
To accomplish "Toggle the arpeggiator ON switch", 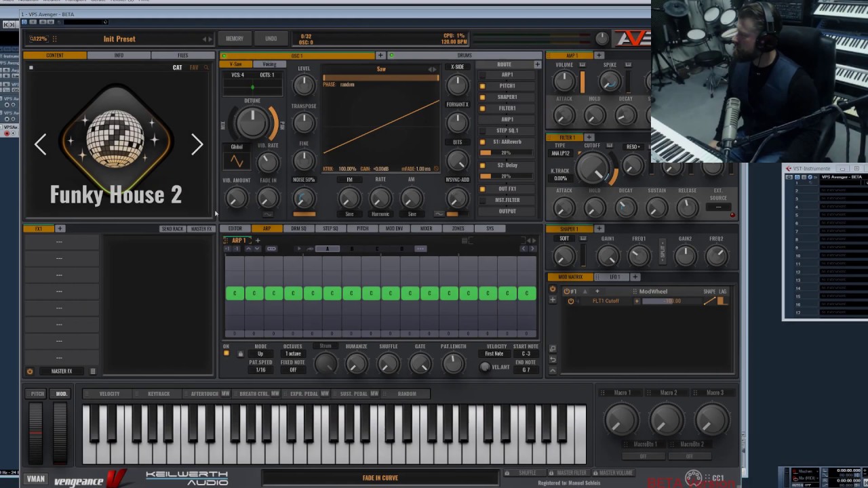I will tap(226, 354).
